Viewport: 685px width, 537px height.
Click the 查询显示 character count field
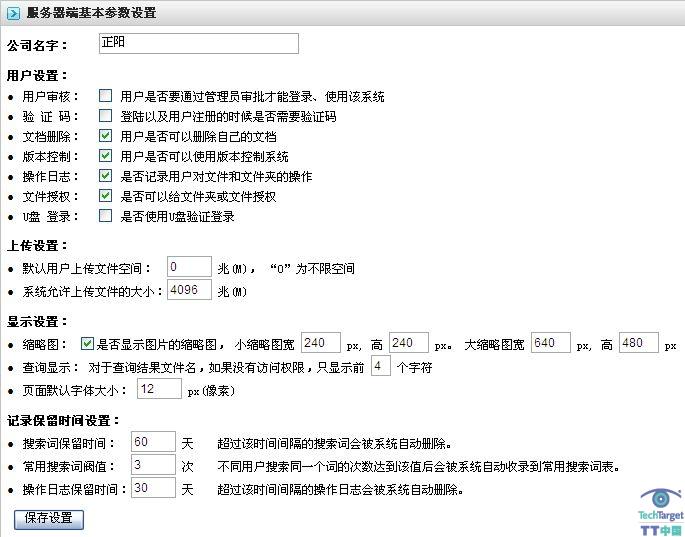[x=381, y=366]
